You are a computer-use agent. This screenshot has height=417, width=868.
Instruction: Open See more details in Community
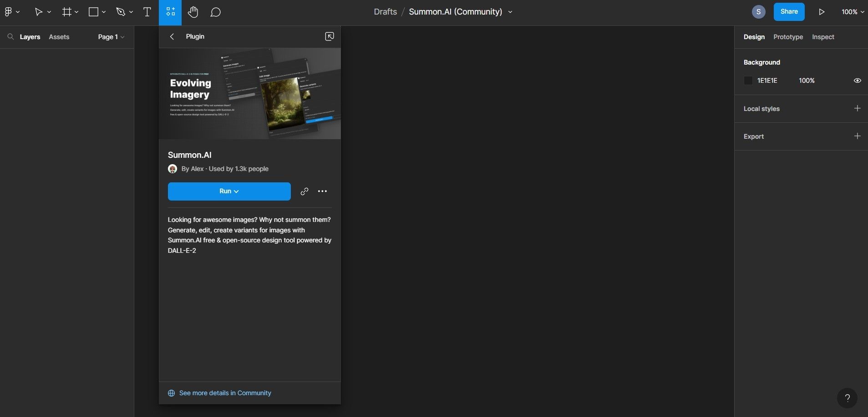[x=225, y=392]
